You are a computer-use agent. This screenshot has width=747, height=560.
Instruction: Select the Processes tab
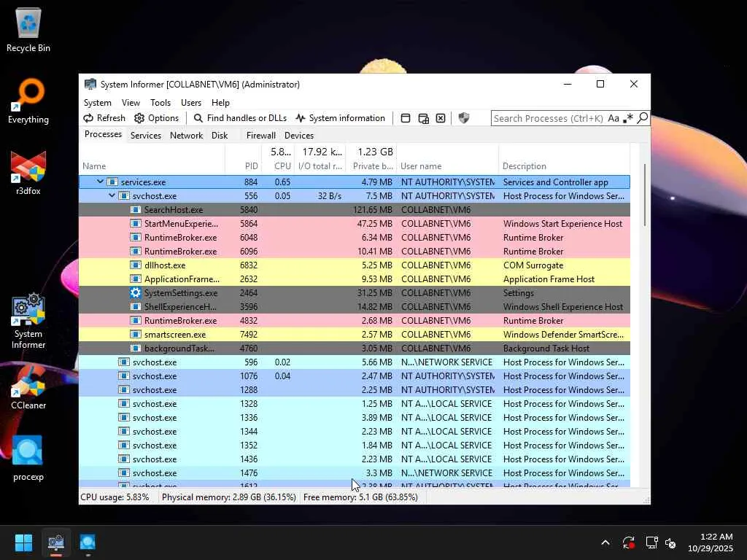(x=103, y=134)
